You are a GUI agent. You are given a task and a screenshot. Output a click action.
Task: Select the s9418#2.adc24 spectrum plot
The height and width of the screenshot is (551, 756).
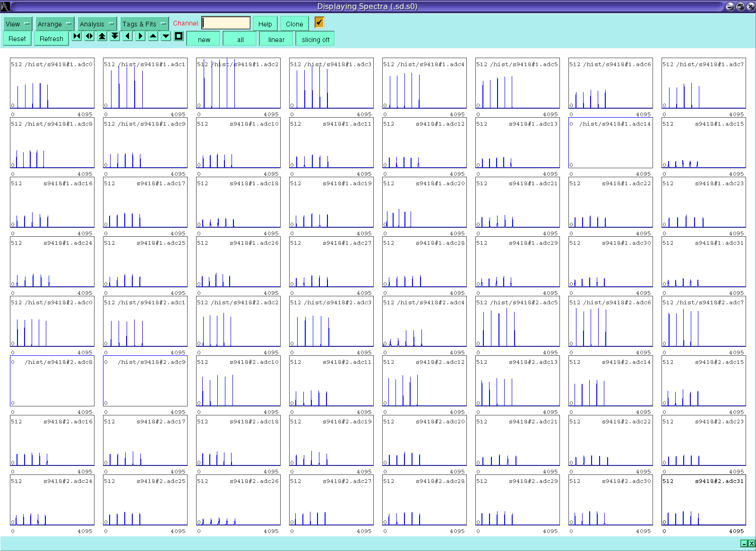[x=52, y=500]
